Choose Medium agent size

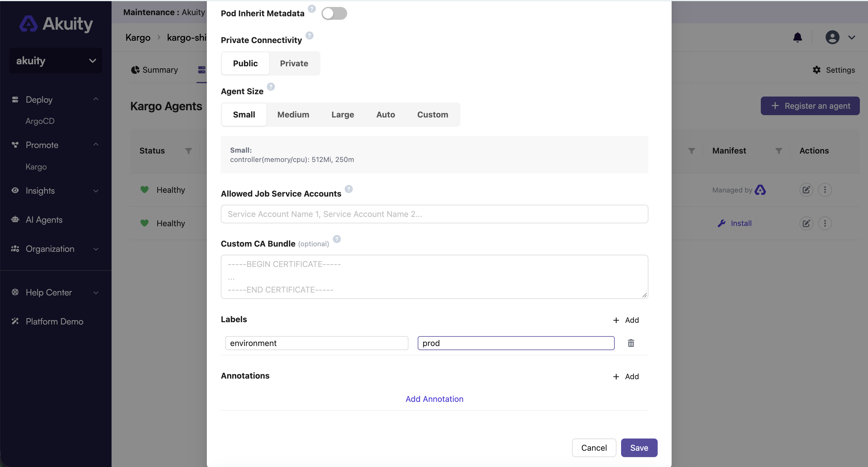(x=293, y=115)
